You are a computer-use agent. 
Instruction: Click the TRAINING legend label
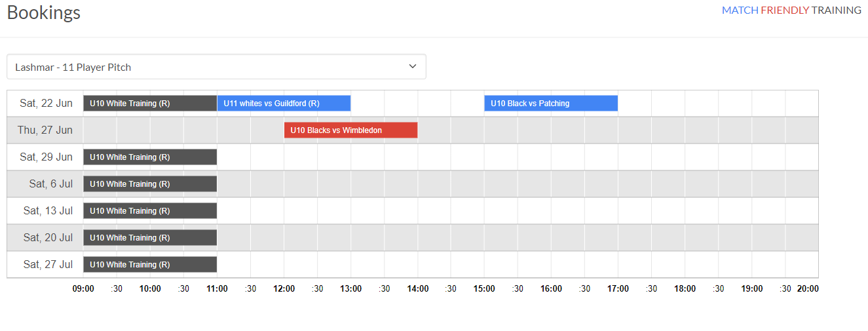[837, 10]
